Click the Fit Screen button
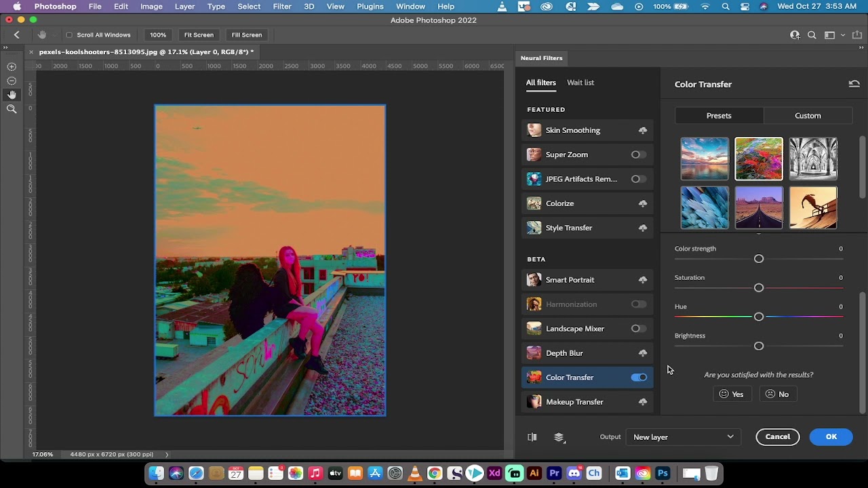Viewport: 868px width, 488px height. tap(199, 35)
